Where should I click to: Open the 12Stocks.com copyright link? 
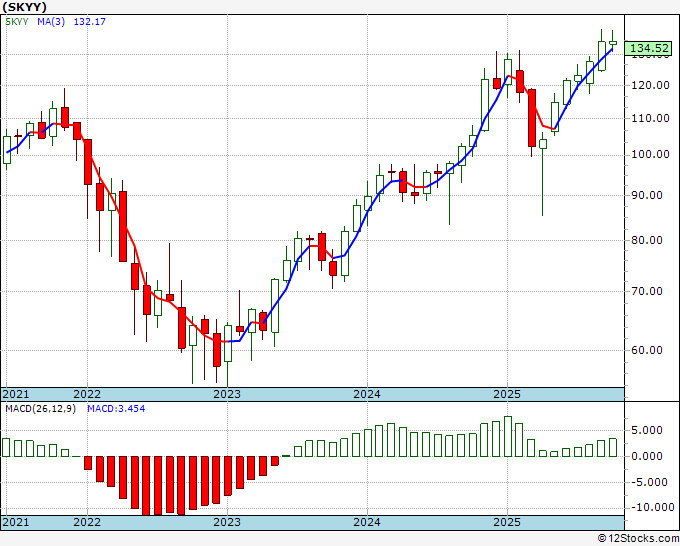638,539
